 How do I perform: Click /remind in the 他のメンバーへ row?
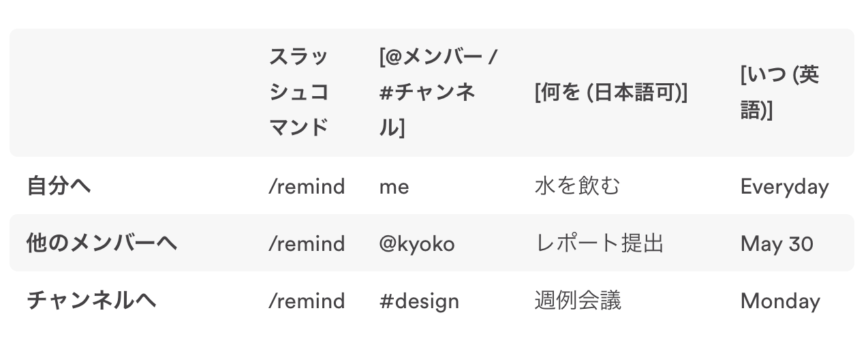tap(307, 243)
